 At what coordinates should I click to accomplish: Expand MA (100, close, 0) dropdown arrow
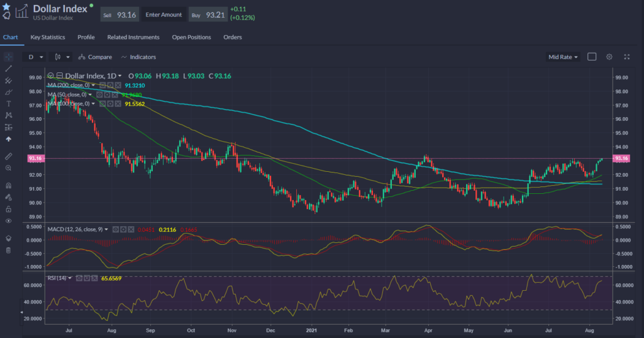click(93, 104)
